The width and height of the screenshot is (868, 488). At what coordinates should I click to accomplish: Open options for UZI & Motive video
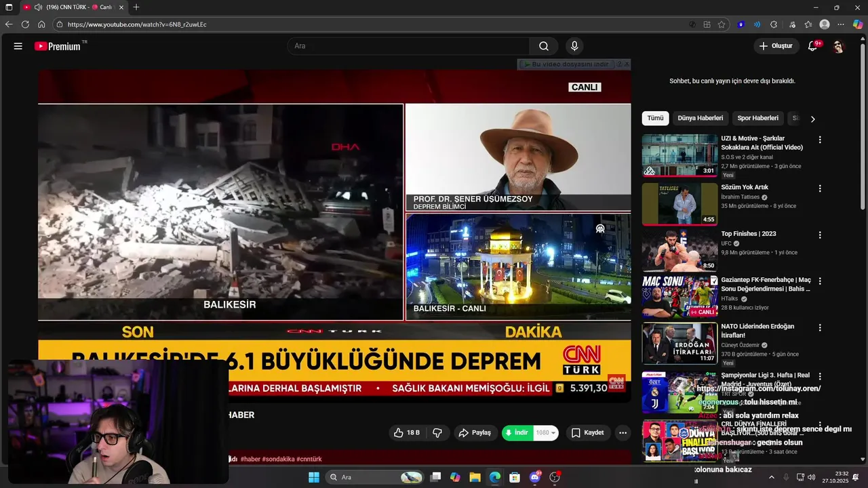[x=820, y=140]
